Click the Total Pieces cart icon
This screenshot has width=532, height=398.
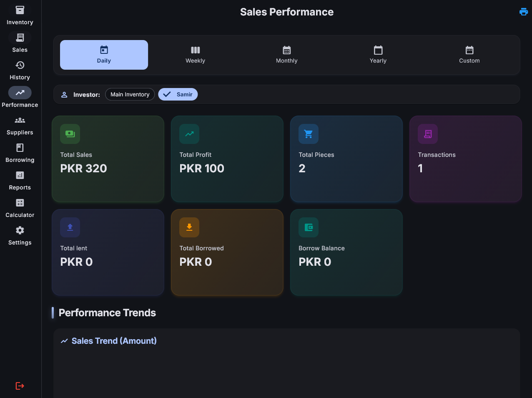(309, 134)
